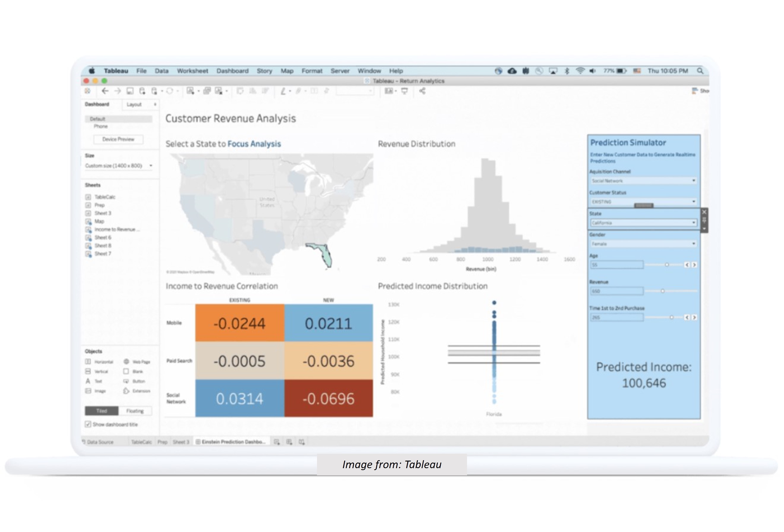Switch object placement to Tiled
Screen dimensions: 784x532
(x=102, y=411)
